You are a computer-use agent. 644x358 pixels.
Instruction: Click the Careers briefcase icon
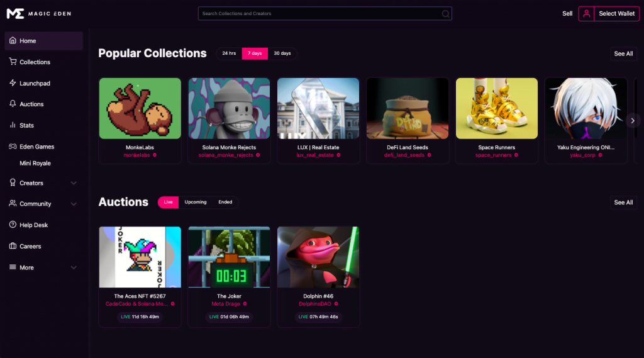point(13,246)
